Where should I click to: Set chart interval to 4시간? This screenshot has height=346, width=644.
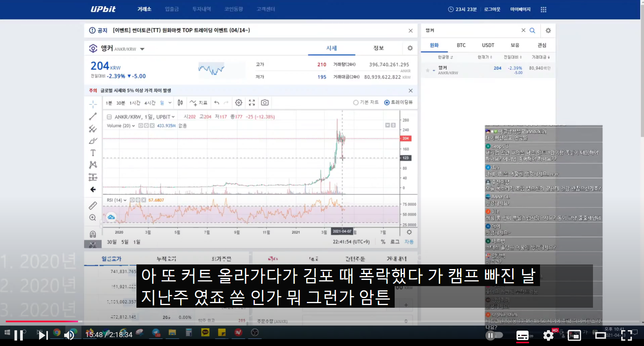coord(150,103)
